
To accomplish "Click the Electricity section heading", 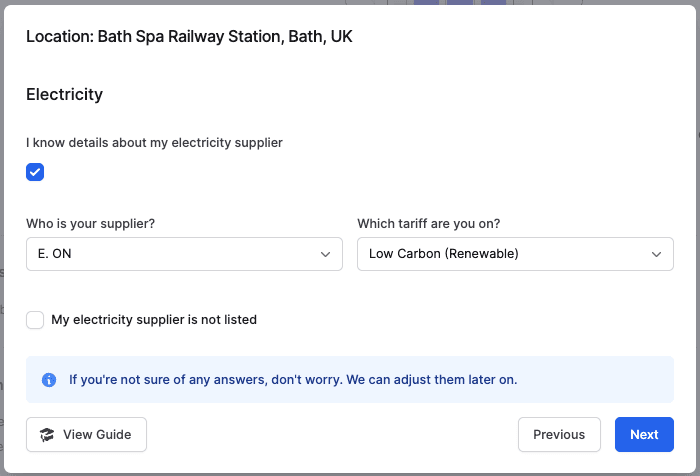I will tap(64, 95).
